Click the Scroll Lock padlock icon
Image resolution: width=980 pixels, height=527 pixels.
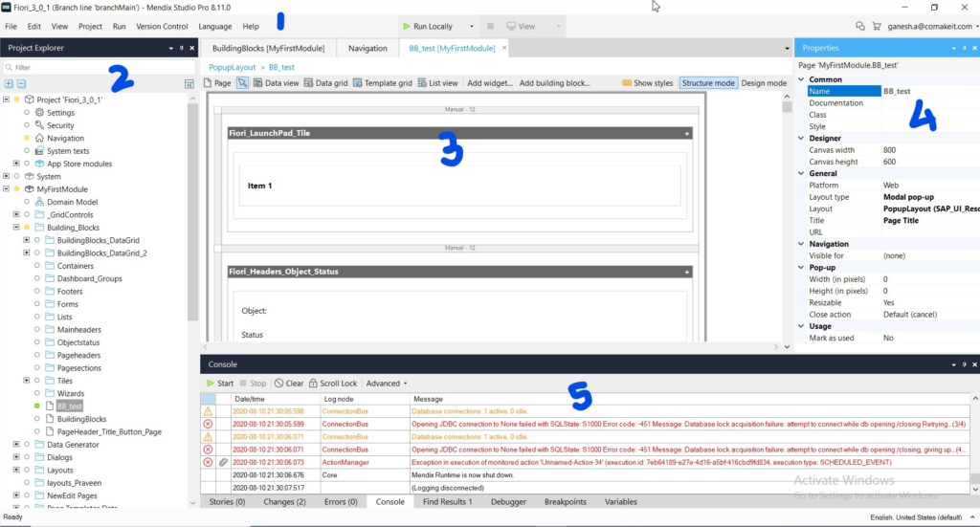coord(313,384)
